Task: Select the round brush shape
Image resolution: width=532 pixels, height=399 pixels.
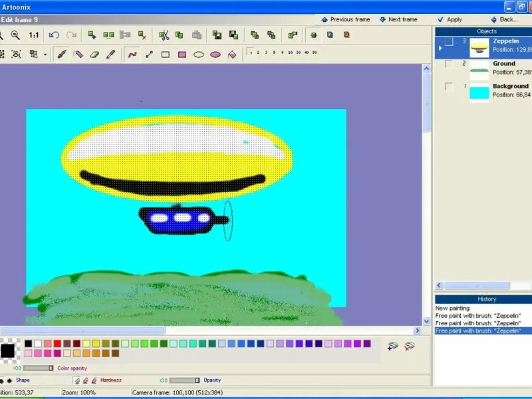Action: click(2, 380)
